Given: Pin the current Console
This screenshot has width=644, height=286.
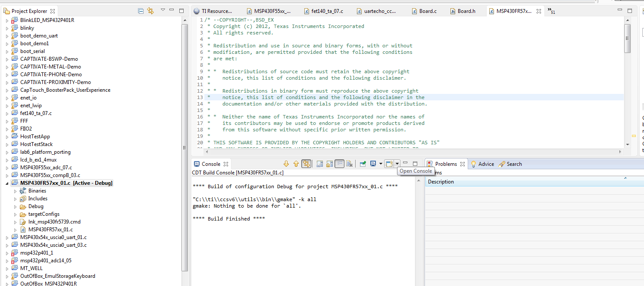Looking at the screenshot, I should click(x=363, y=164).
